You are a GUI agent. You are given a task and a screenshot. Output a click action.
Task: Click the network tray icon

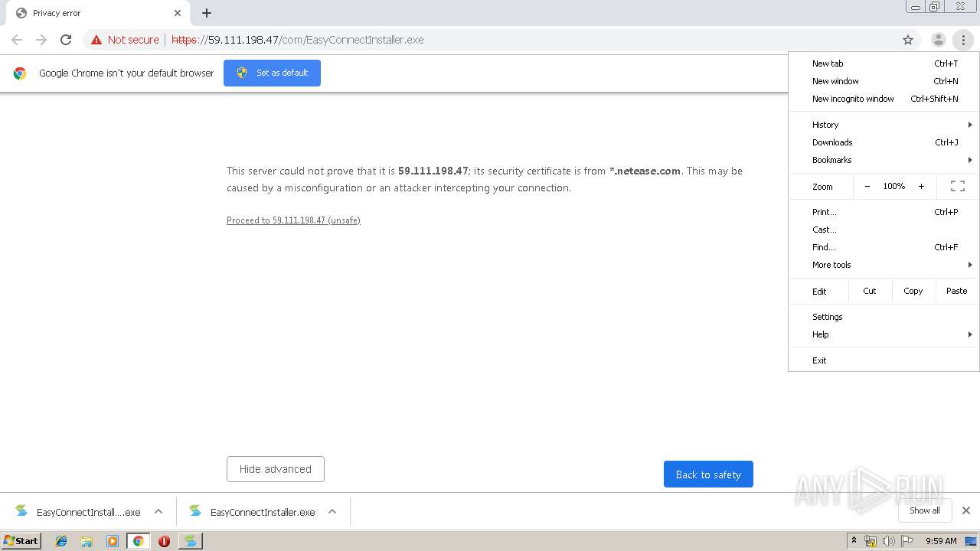(x=871, y=541)
